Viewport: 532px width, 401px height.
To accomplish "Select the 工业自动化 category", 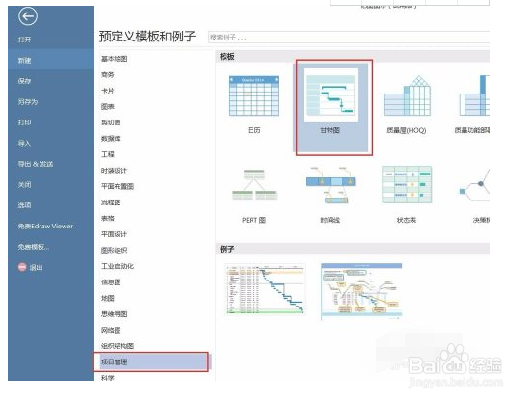I will [118, 266].
